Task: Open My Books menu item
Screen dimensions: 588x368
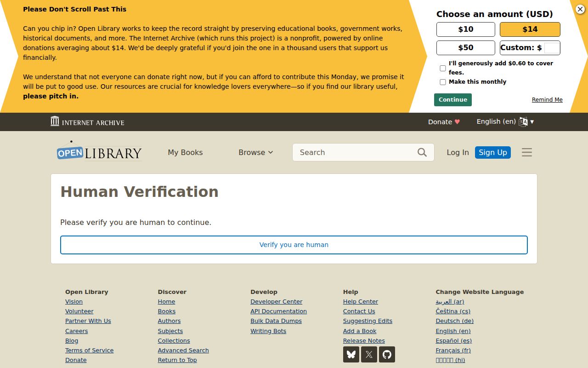Action: point(185,152)
